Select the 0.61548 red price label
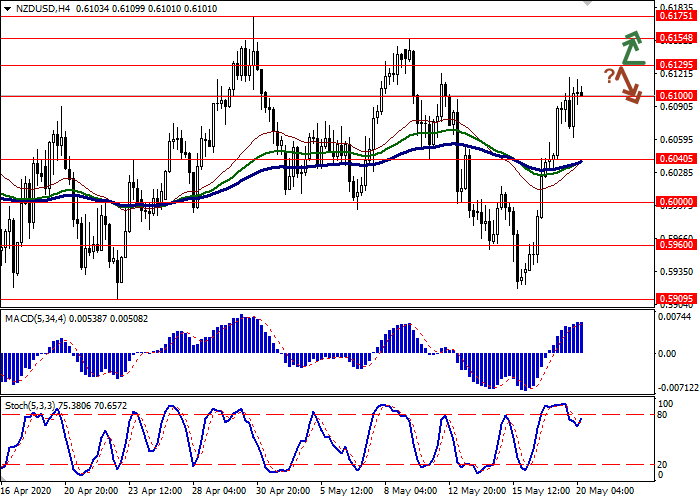 [676, 37]
